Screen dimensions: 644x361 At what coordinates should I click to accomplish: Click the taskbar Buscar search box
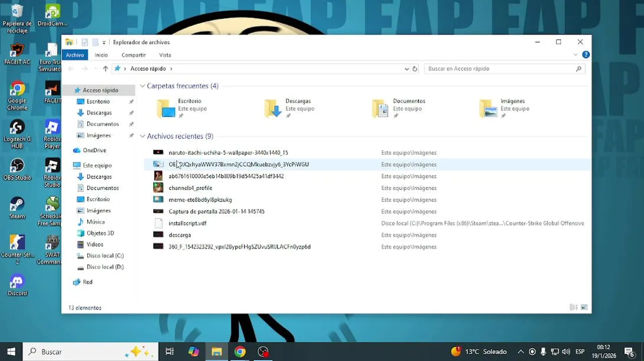[x=91, y=351]
